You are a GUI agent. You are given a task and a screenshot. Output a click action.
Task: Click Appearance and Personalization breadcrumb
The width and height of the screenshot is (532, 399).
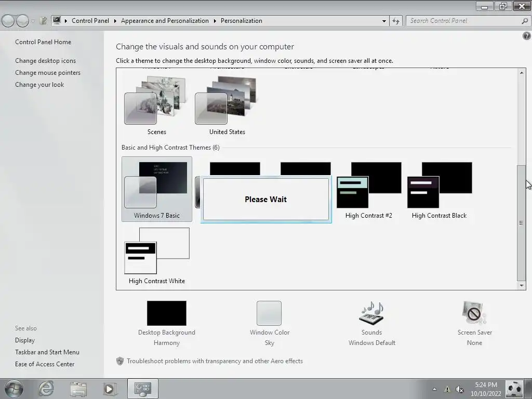tap(165, 21)
